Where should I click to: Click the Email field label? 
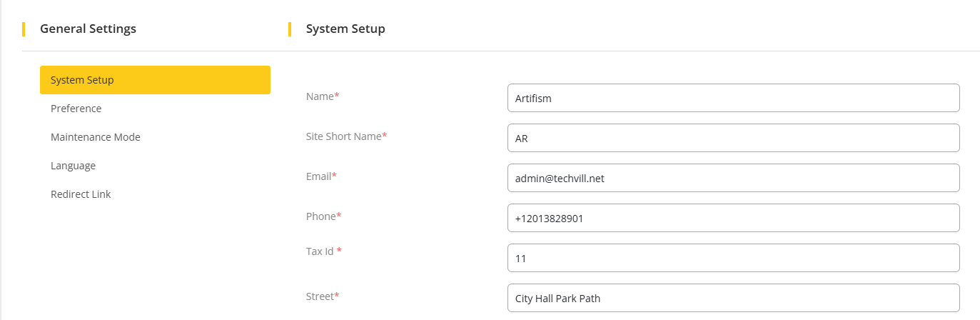point(318,176)
